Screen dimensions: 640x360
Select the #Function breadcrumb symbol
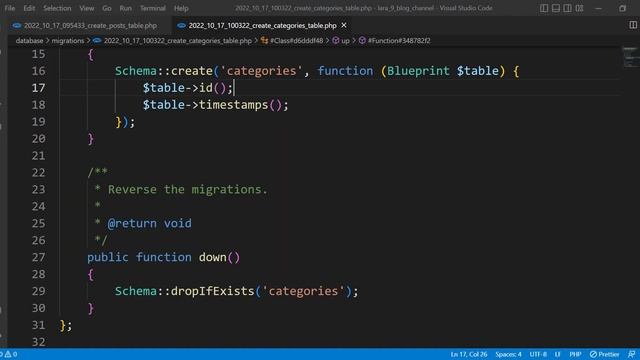(399, 40)
